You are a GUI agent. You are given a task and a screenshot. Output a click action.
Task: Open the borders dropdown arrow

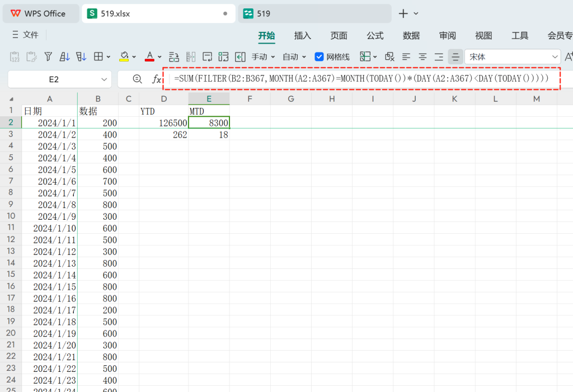[109, 57]
